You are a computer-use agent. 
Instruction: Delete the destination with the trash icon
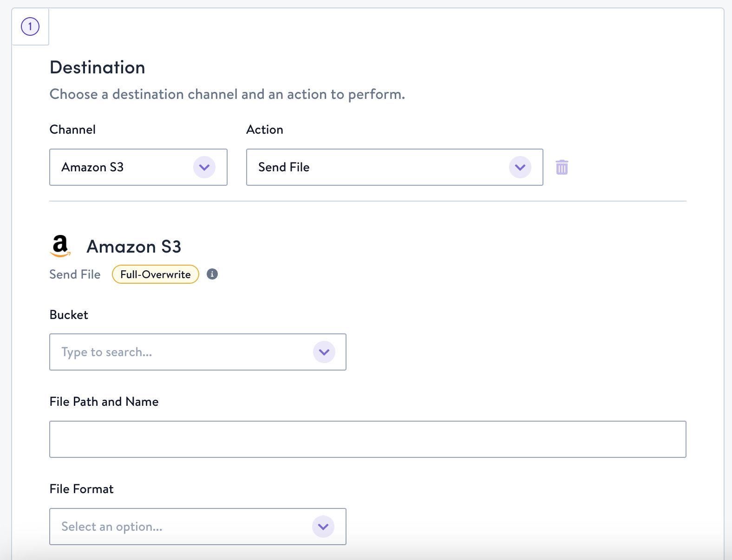[562, 167]
